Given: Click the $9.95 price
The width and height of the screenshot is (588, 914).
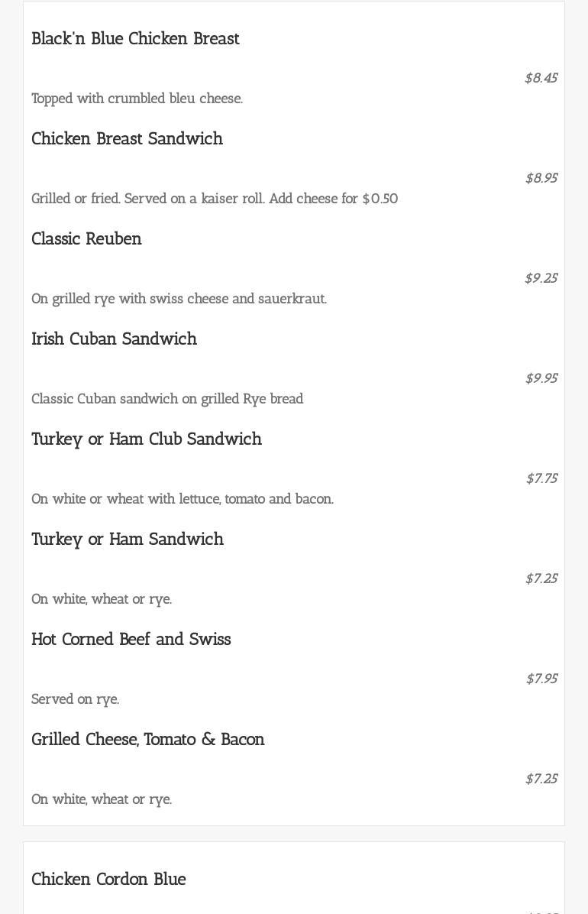Looking at the screenshot, I should 541,379.
